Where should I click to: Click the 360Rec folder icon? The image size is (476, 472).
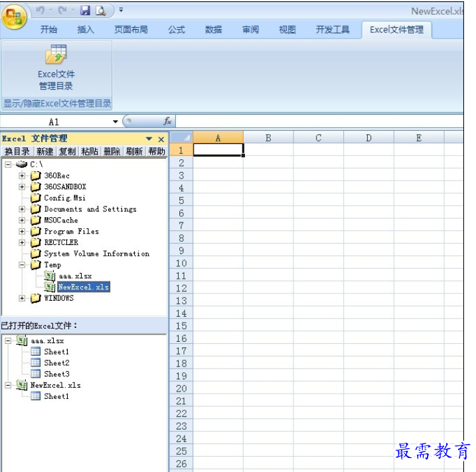tap(36, 175)
